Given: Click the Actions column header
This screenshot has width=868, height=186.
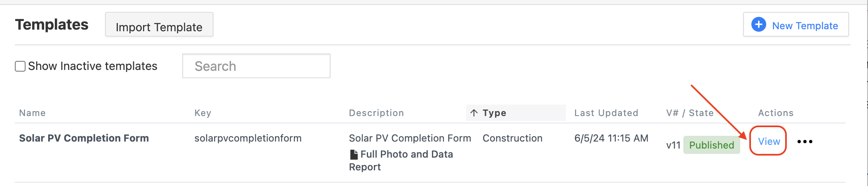Looking at the screenshot, I should (x=776, y=113).
